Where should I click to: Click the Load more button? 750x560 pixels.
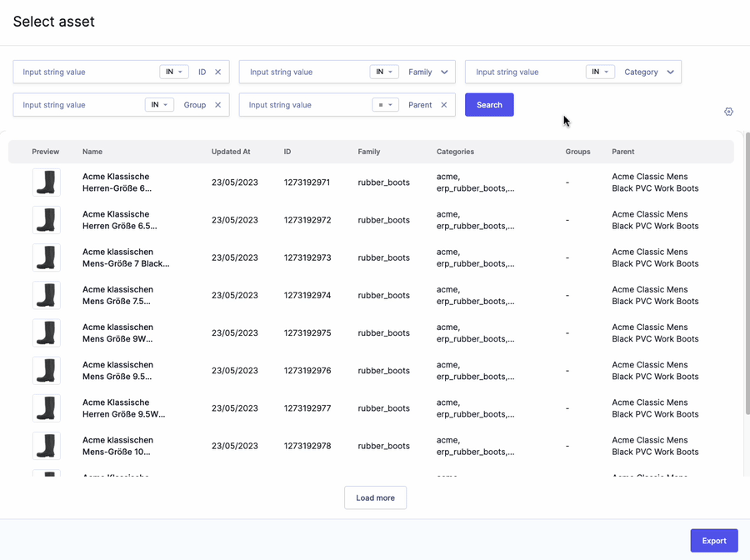(375, 497)
